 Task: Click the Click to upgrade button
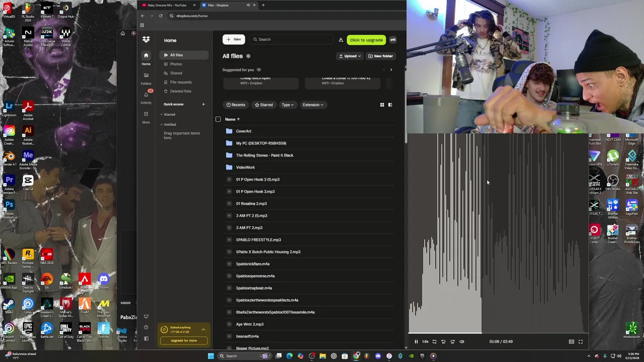366,40
